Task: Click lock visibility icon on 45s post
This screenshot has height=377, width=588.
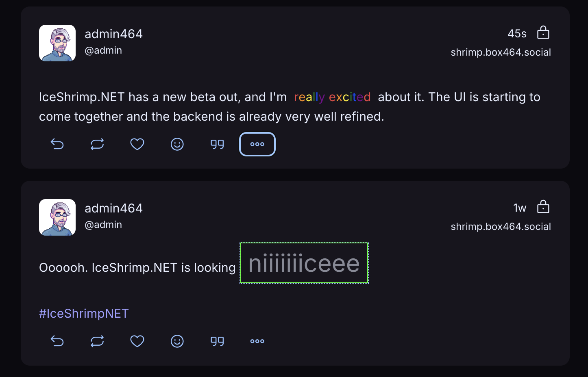Action: [543, 32]
